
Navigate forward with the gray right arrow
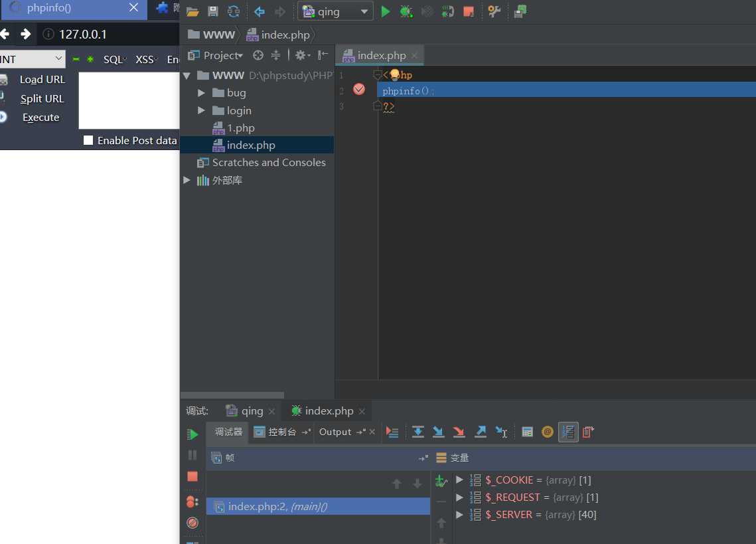(x=280, y=11)
